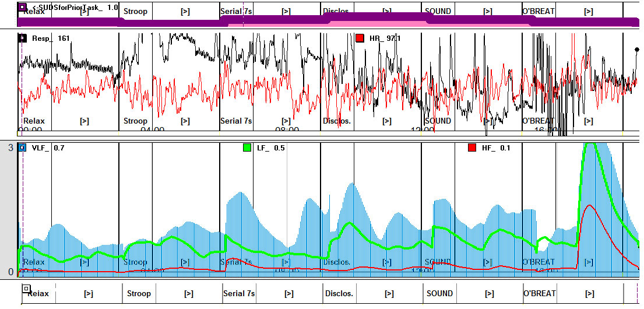644x309 pixels.
Task: Click the [>] segment after SOUND in the bottom bar
Action: click(x=489, y=293)
